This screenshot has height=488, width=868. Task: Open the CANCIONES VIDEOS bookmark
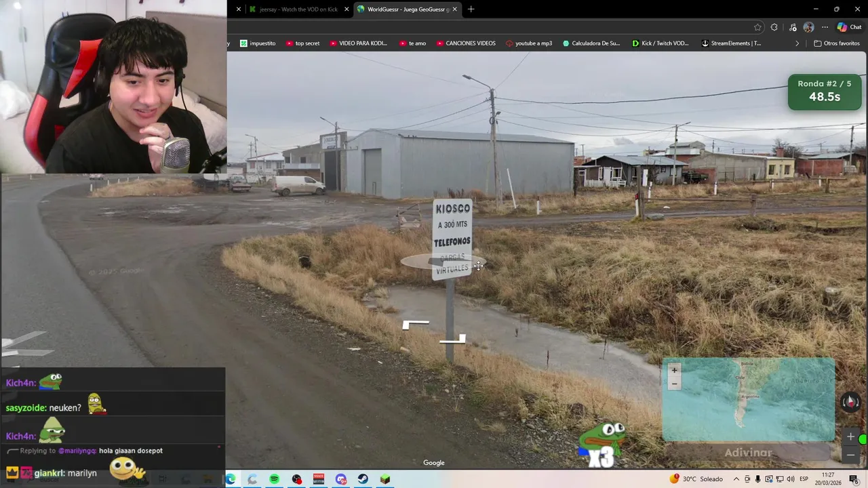click(x=466, y=43)
